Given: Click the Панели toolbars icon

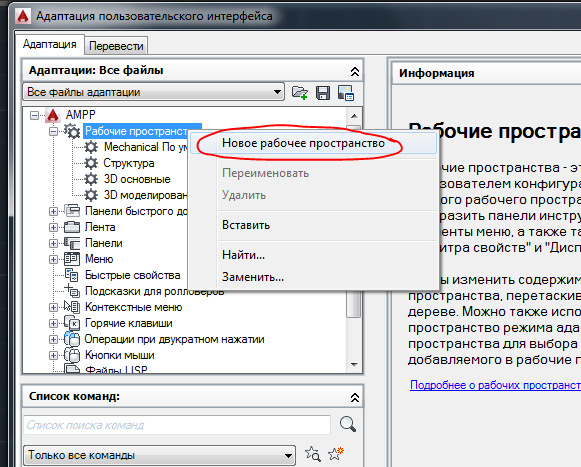Looking at the screenshot, I should (x=72, y=243).
